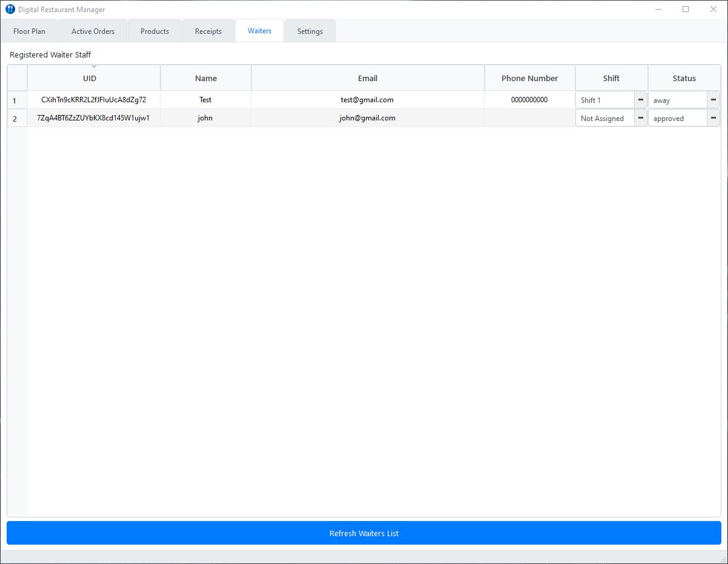Expand john's approved status dropdown

click(x=713, y=118)
